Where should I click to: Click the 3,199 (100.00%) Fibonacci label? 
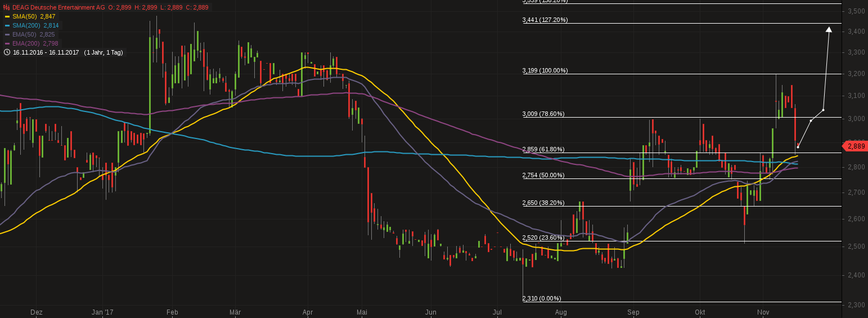click(545, 70)
